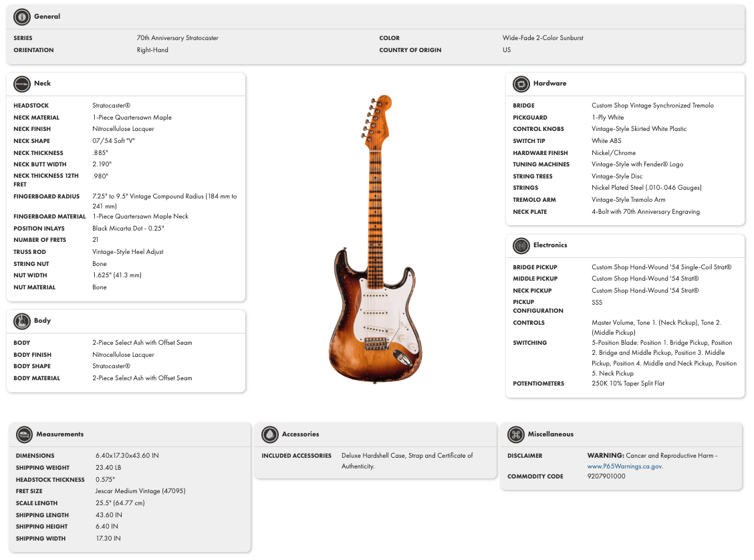Click the '25.5" (64.77 cm)' scale length value

click(120, 503)
